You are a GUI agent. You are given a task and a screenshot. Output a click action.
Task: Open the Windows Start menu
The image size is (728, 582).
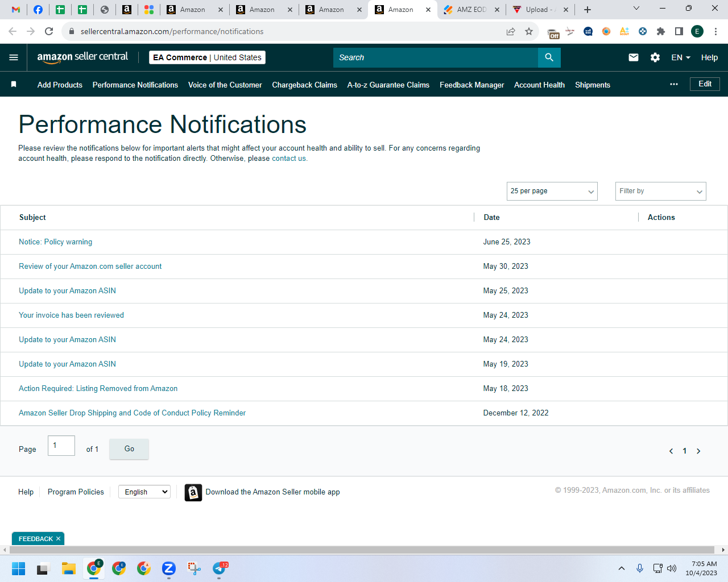click(x=18, y=568)
